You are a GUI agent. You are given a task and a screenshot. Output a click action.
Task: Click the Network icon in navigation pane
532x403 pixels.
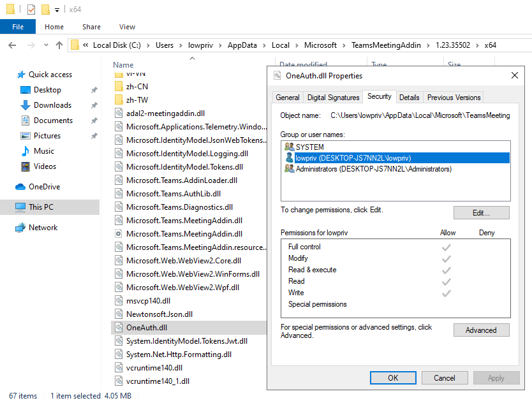tap(20, 228)
